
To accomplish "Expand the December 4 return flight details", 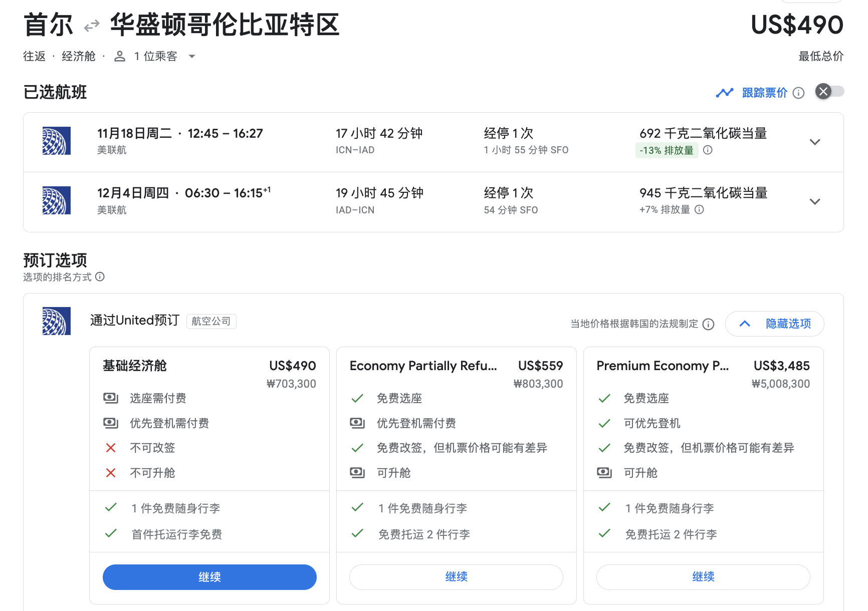I will pyautogui.click(x=815, y=201).
